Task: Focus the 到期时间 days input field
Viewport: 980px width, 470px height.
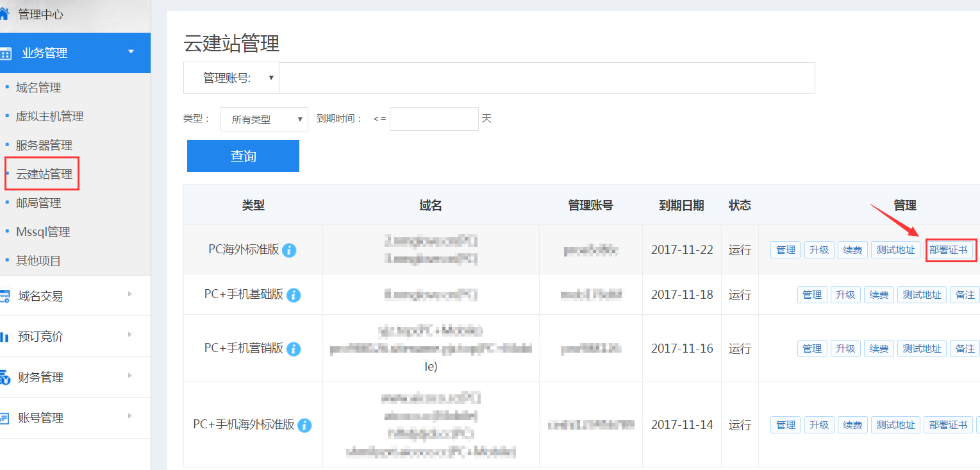Action: coord(434,119)
